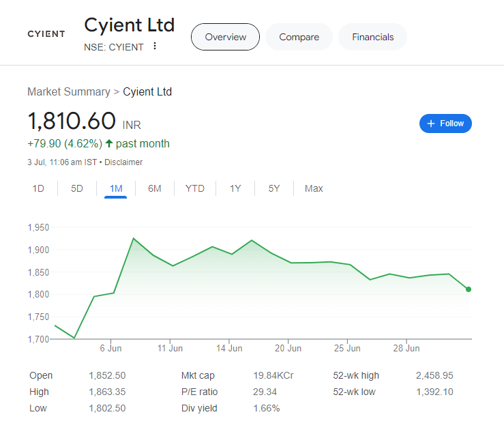This screenshot has width=504, height=421.
Task: Select the Overview tab
Action: [x=225, y=37]
